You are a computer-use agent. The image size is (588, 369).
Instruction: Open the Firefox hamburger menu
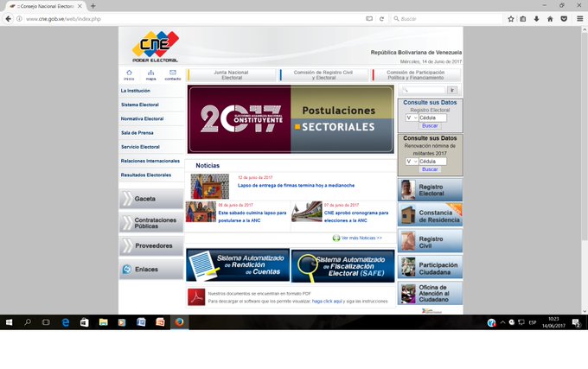[579, 19]
